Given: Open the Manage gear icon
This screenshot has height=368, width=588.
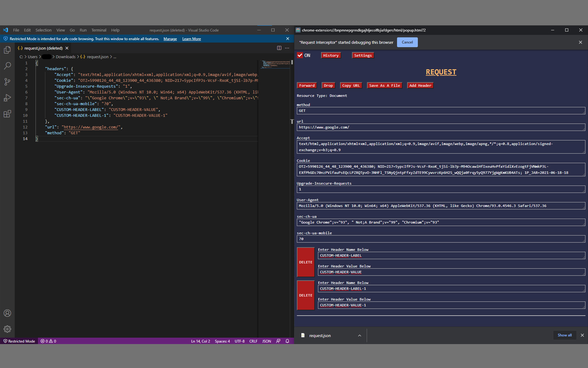Looking at the screenshot, I should point(7,329).
